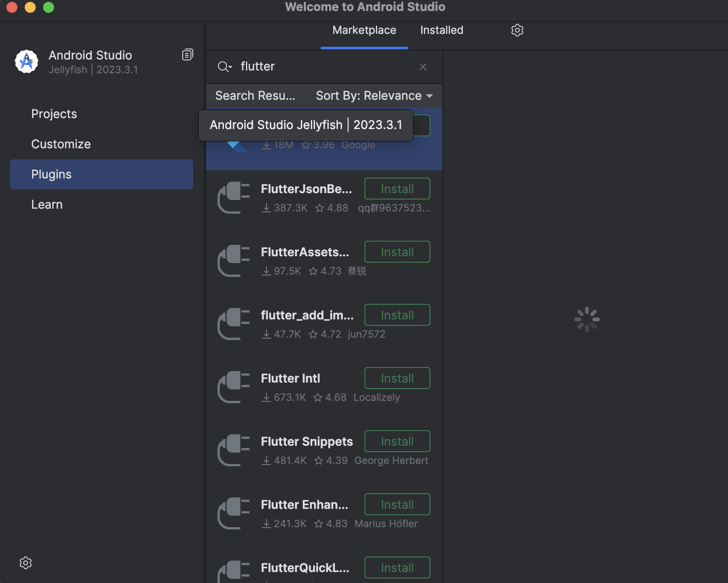Click into the flutter search field
Screen dimensions: 728x583
(x=325, y=67)
